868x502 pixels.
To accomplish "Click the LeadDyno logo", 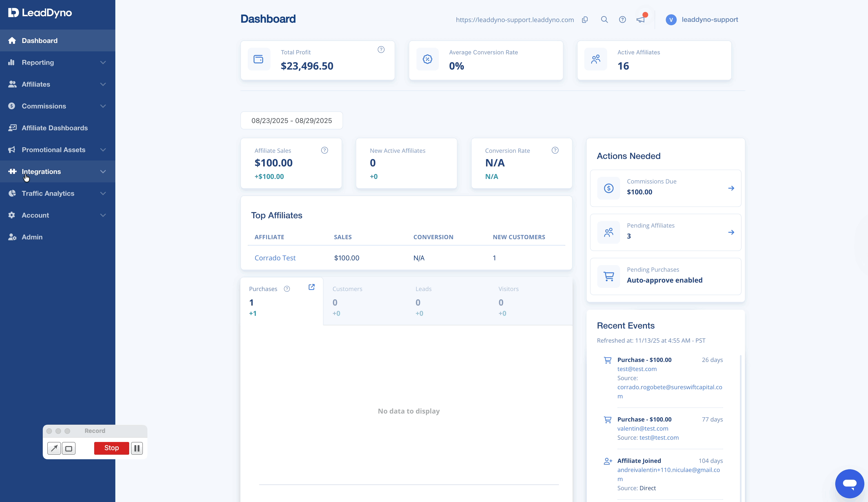I will click(x=40, y=13).
